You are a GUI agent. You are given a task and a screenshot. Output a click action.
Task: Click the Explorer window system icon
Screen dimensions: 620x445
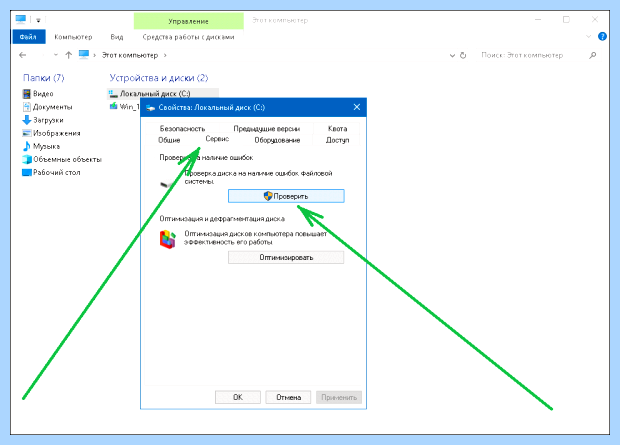[x=21, y=19]
